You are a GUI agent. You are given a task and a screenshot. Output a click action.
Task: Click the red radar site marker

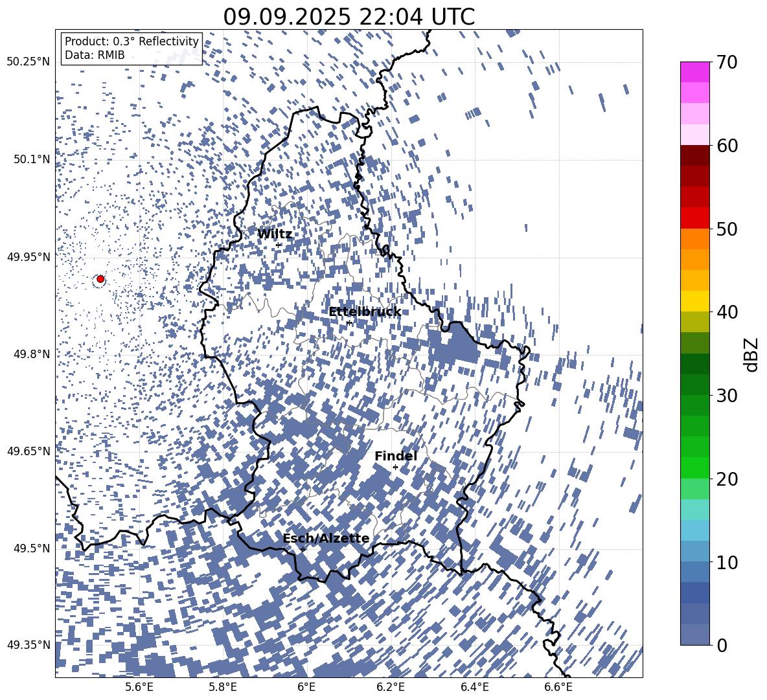[100, 279]
